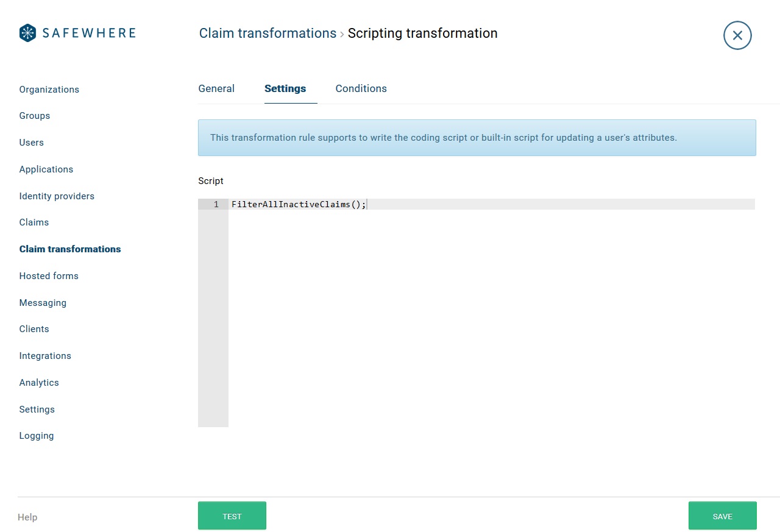The image size is (780, 532).
Task: Open Organizations in the sidebar
Action: pos(49,89)
